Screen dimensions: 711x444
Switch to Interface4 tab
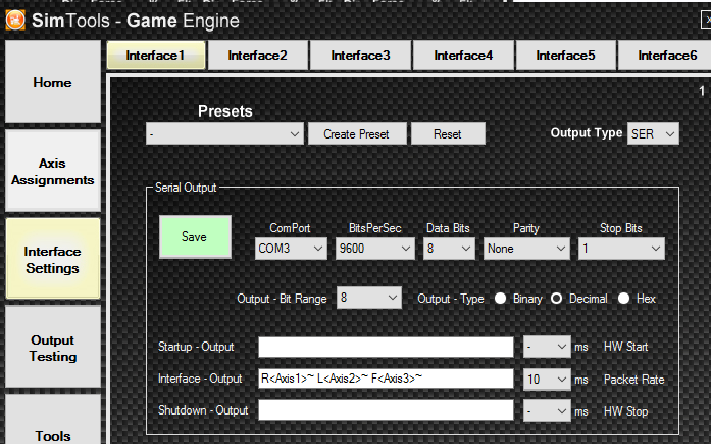[x=463, y=55]
